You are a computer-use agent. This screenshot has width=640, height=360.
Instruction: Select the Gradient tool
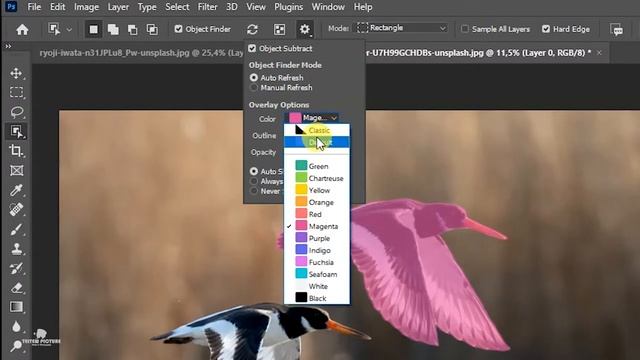click(x=16, y=307)
